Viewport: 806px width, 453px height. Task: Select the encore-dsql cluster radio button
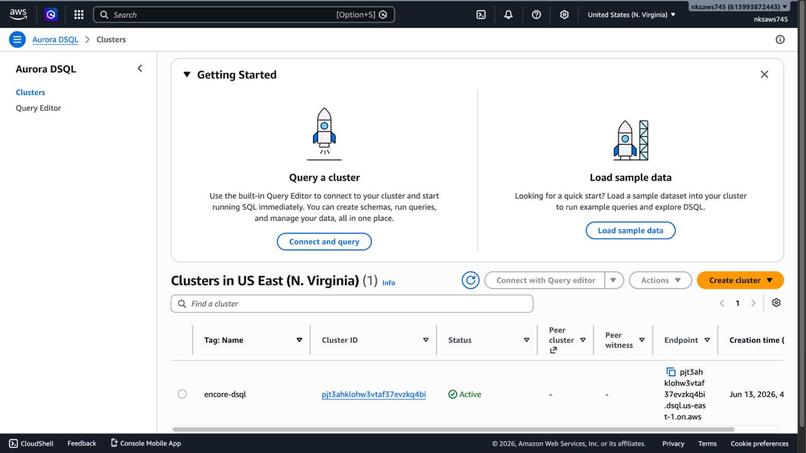[182, 394]
